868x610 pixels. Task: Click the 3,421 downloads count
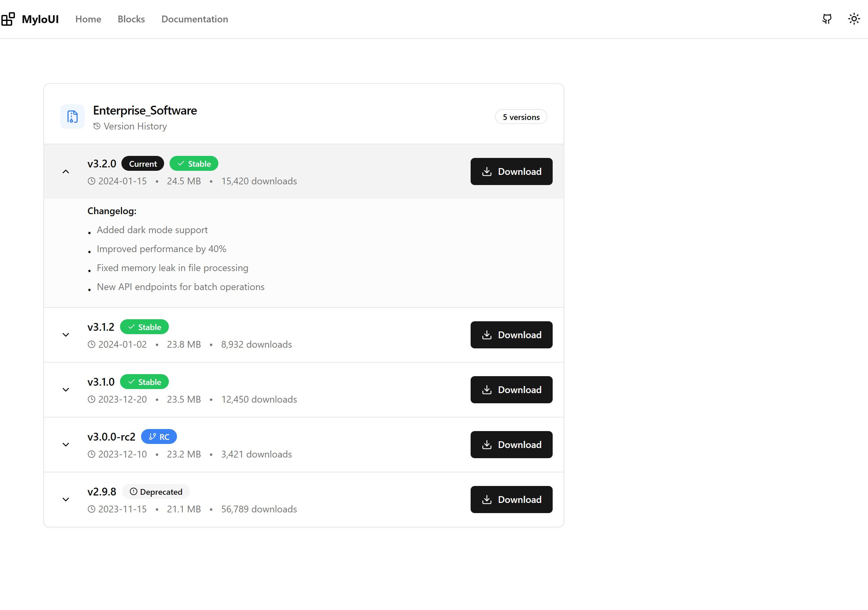(x=257, y=454)
